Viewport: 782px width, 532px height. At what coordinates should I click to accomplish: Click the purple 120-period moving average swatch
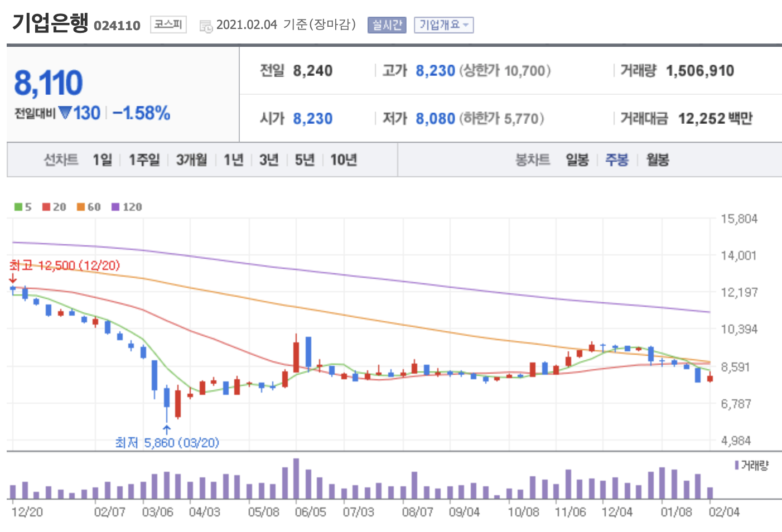click(115, 207)
